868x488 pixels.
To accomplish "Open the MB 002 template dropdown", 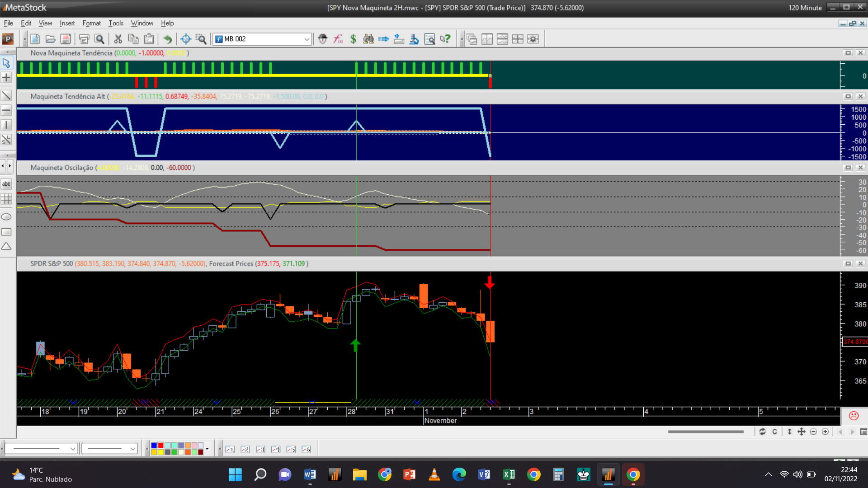I will coord(307,39).
